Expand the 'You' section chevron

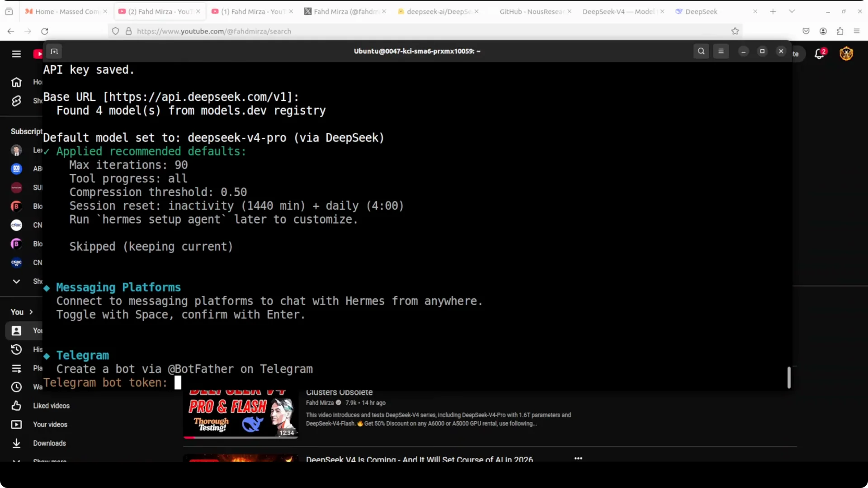[x=31, y=312]
